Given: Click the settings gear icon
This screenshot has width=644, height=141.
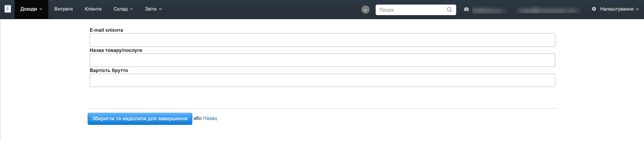Looking at the screenshot, I should (594, 9).
